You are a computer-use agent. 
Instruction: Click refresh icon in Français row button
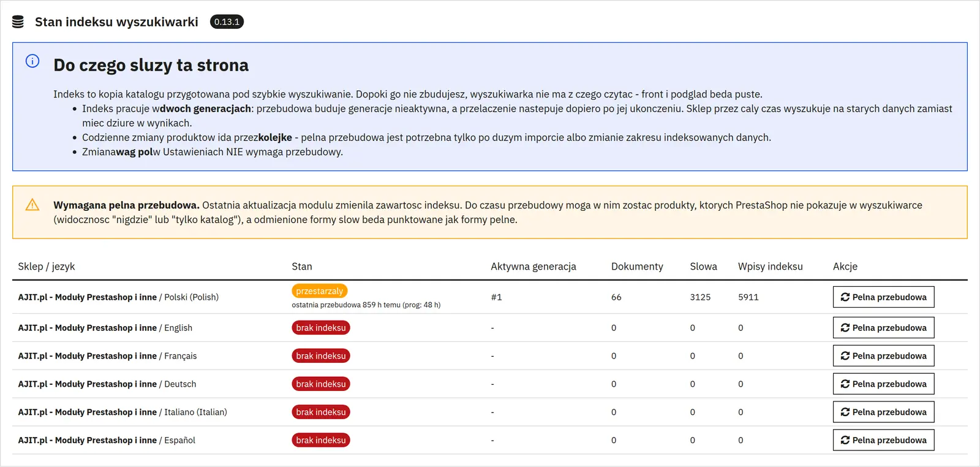[845, 355]
